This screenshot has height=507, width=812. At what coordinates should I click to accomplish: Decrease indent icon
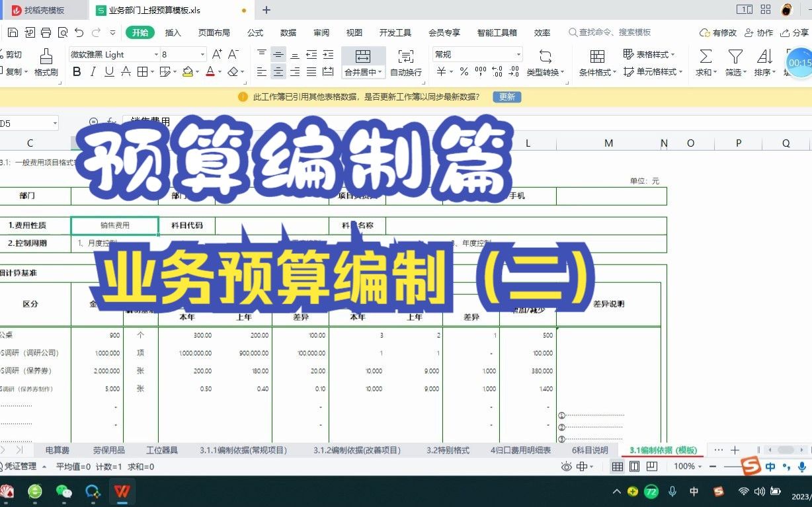(x=311, y=54)
